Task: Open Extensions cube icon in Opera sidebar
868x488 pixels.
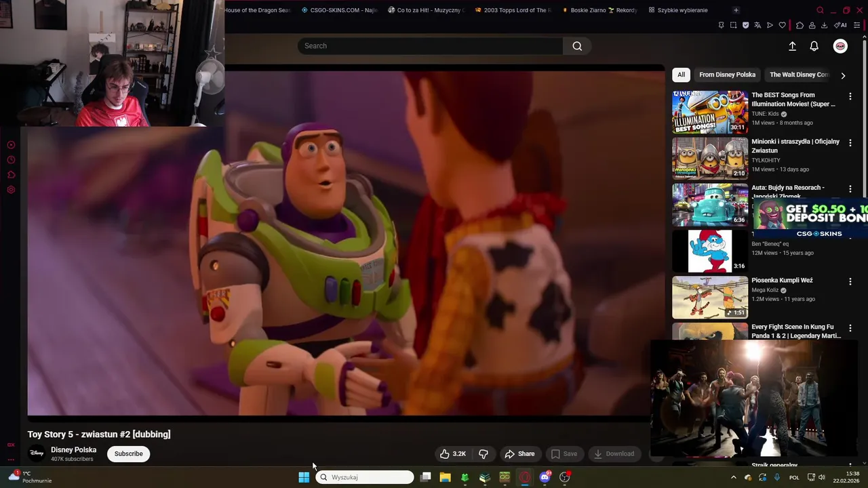Action: coord(11,175)
